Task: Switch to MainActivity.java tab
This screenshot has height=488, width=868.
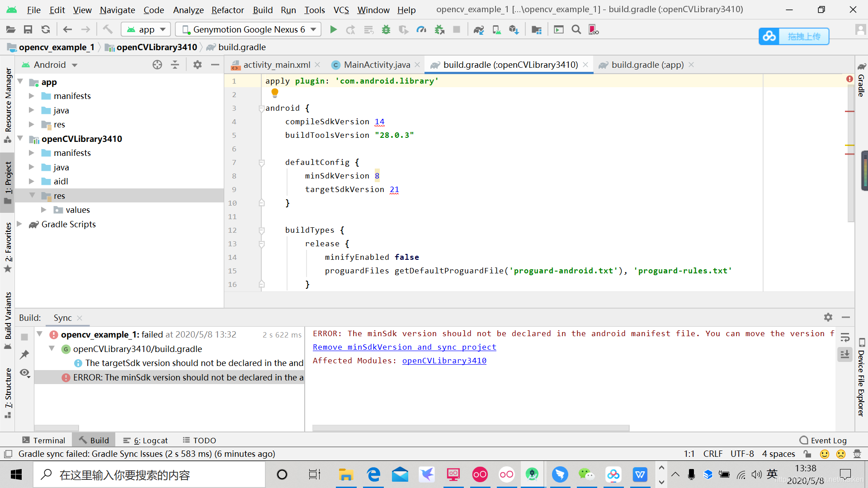Action: [377, 65]
